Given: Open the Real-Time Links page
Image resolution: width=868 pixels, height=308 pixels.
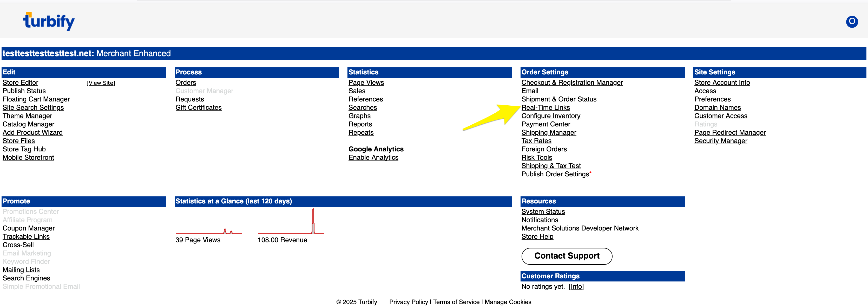Looking at the screenshot, I should pos(545,108).
